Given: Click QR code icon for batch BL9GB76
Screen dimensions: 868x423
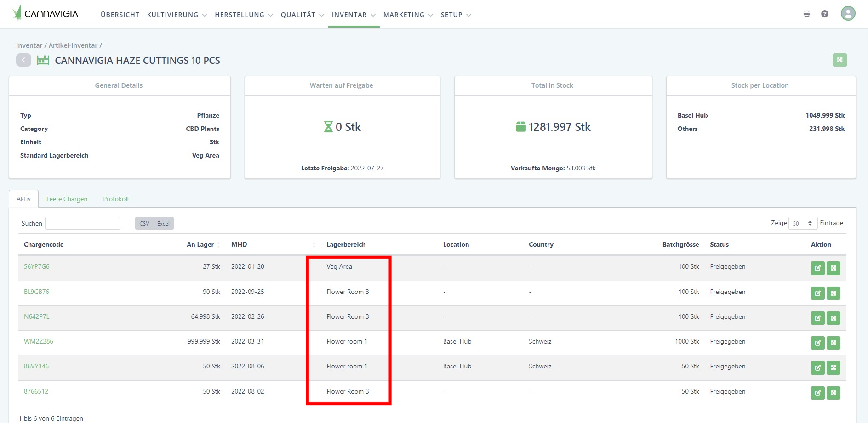Looking at the screenshot, I should [x=833, y=293].
